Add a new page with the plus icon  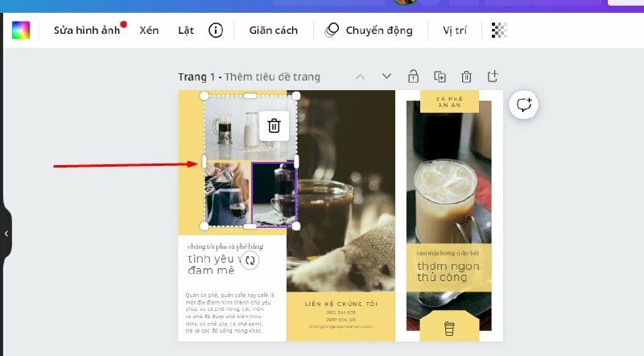click(493, 77)
